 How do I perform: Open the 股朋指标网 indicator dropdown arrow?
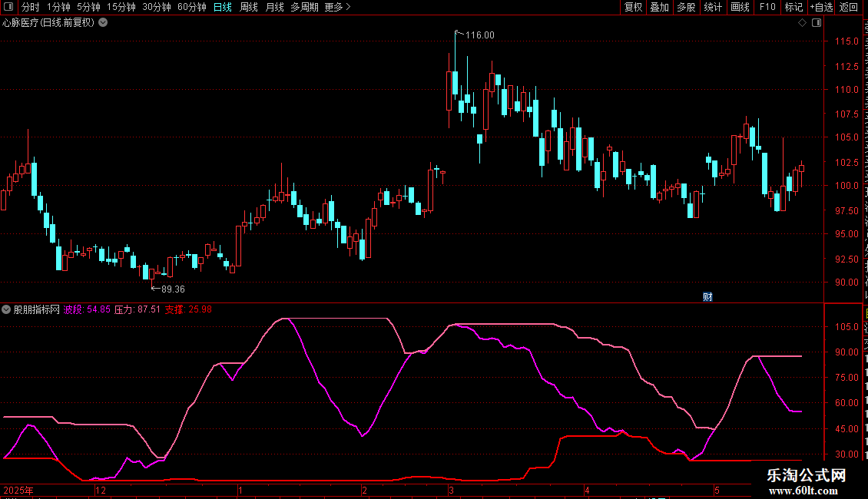click(6, 310)
